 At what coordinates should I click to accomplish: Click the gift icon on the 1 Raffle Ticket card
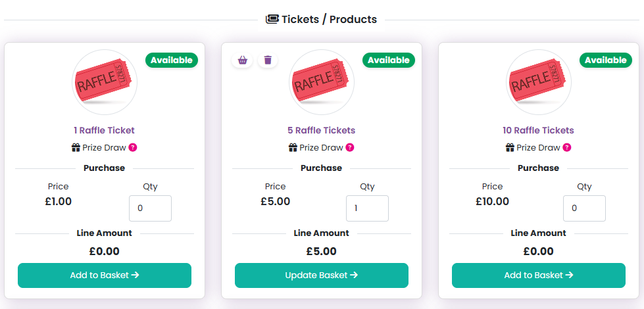76,148
